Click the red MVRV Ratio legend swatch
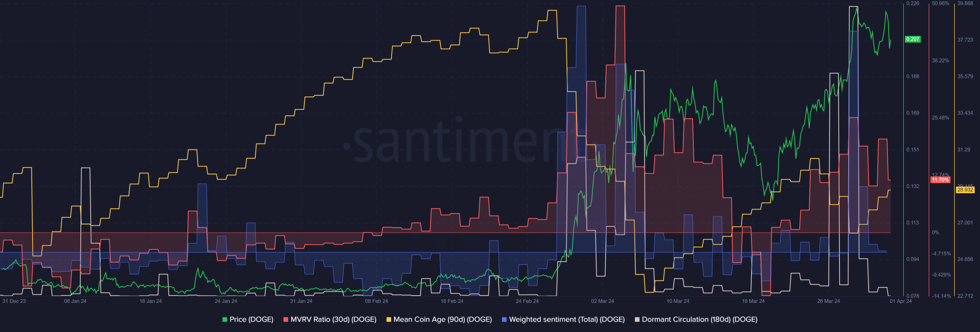980x332 pixels. 286,319
